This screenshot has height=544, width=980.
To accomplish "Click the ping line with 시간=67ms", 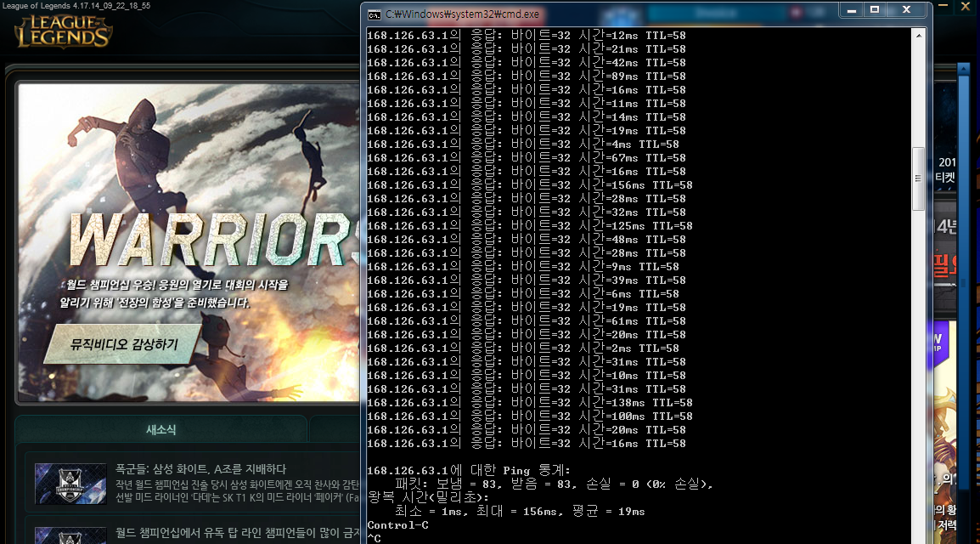I will [x=527, y=157].
